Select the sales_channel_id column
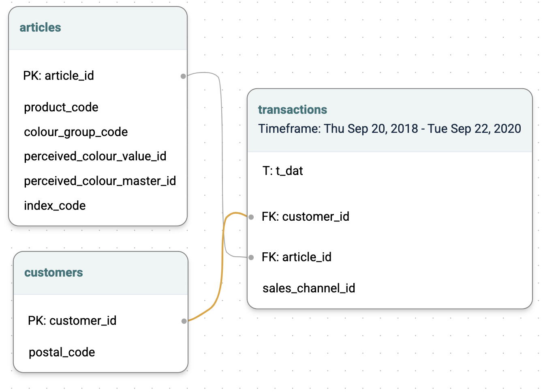The image size is (543, 392). [309, 288]
